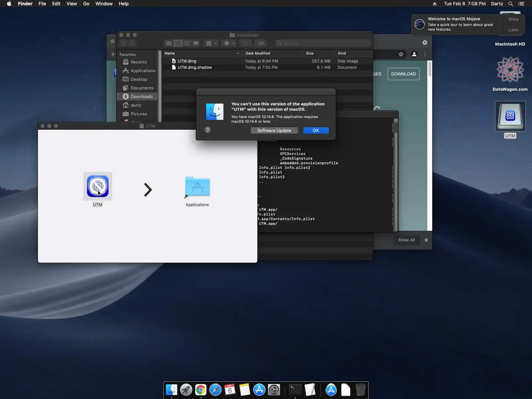Open Safari from the Dock
The image size is (532, 399).
215,390
